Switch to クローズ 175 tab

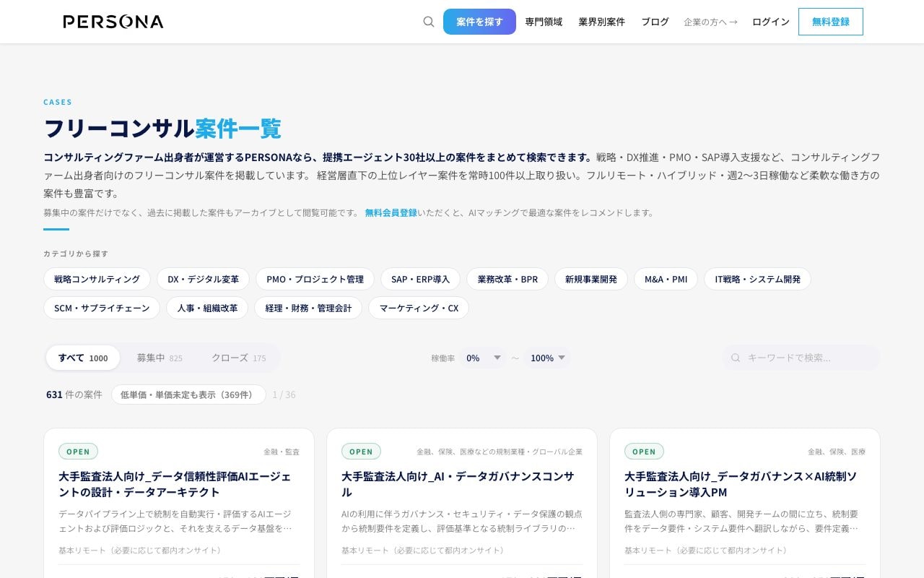[238, 358]
